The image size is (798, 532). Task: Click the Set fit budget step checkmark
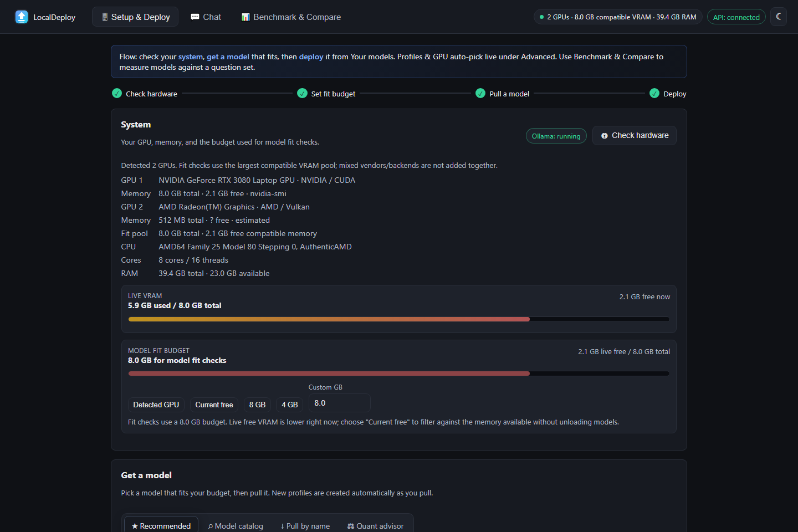point(302,93)
